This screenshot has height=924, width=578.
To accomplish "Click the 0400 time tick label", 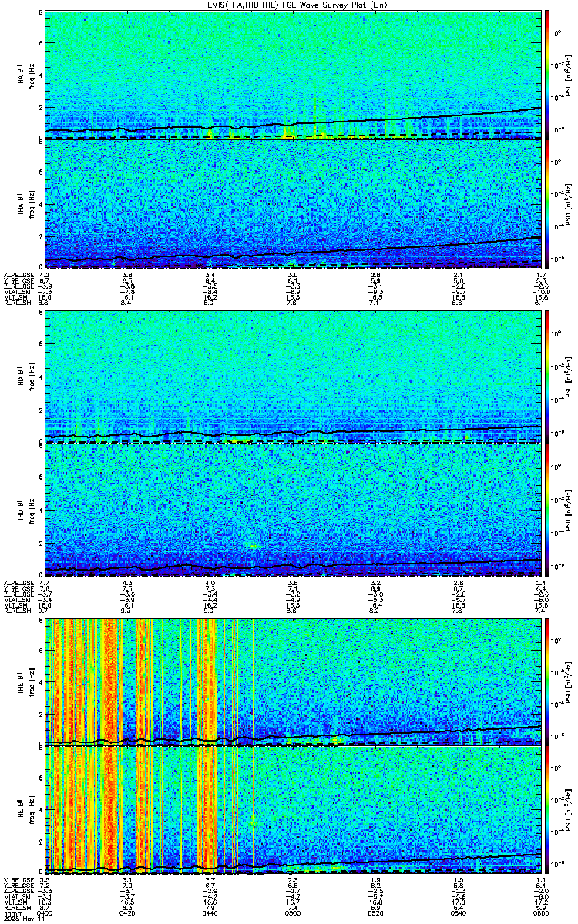I will pyautogui.click(x=45, y=913).
